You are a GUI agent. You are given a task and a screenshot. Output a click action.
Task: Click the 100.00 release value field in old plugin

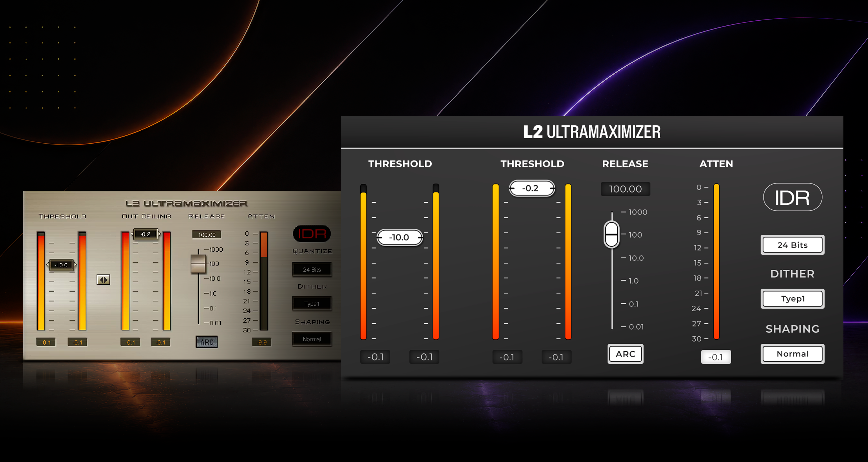[207, 235]
